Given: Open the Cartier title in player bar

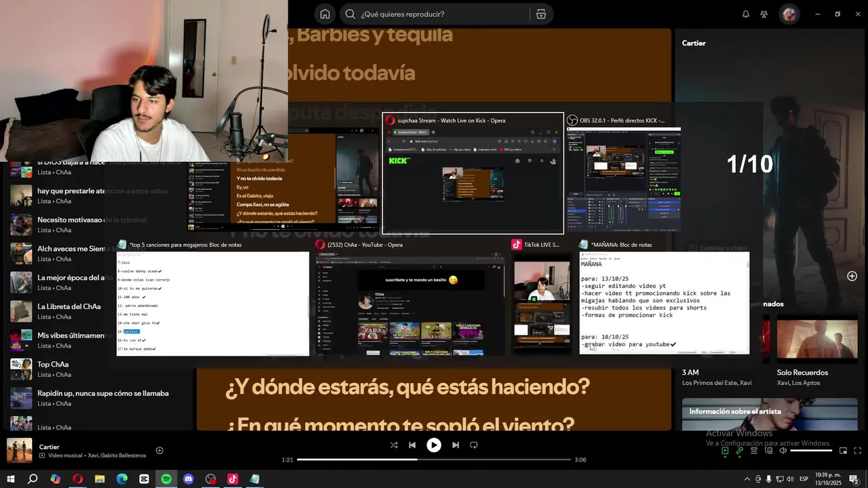Looking at the screenshot, I should pos(50,447).
